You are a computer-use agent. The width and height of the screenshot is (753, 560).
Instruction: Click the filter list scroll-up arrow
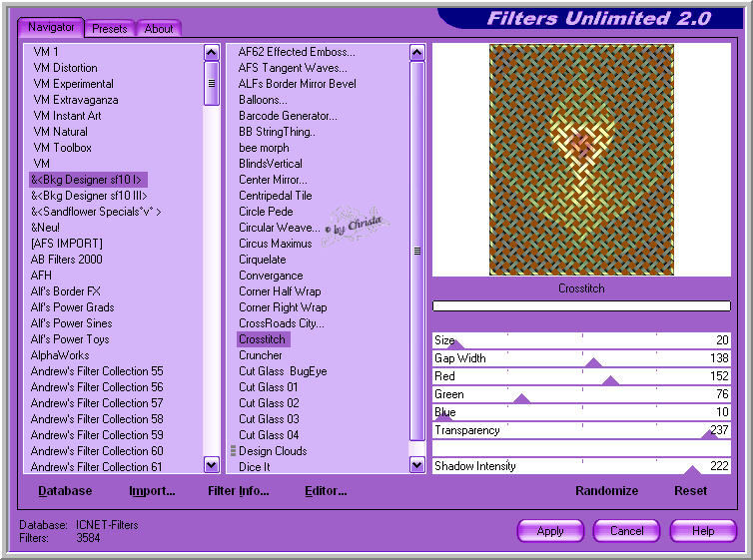417,52
